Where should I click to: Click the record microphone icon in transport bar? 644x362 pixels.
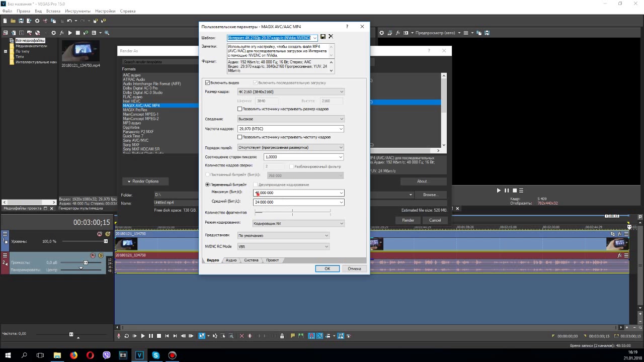coord(119,336)
